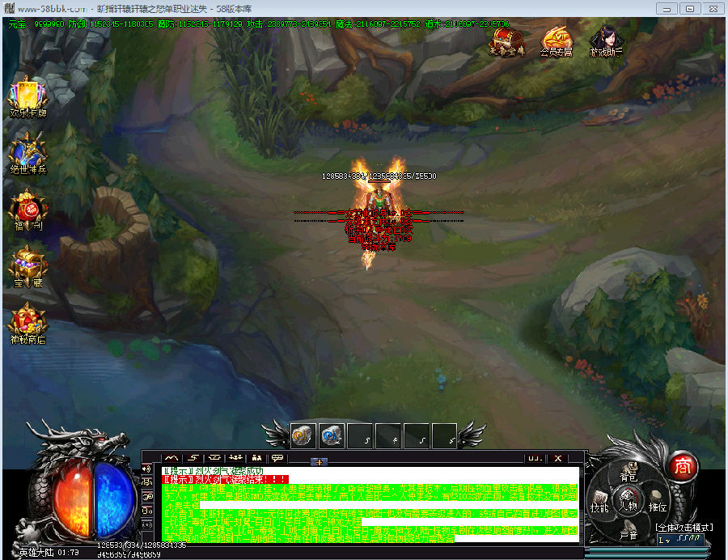Maximize the game window
Viewport: 728px width, 560px height.
click(x=690, y=8)
